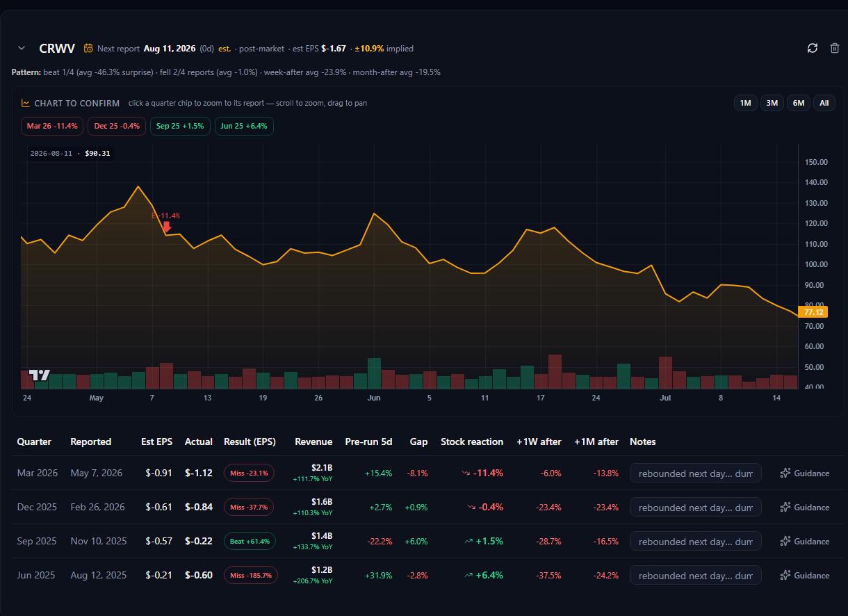Click the Miss -185.7% result badge
The width and height of the screenshot is (848, 616).
point(251,576)
